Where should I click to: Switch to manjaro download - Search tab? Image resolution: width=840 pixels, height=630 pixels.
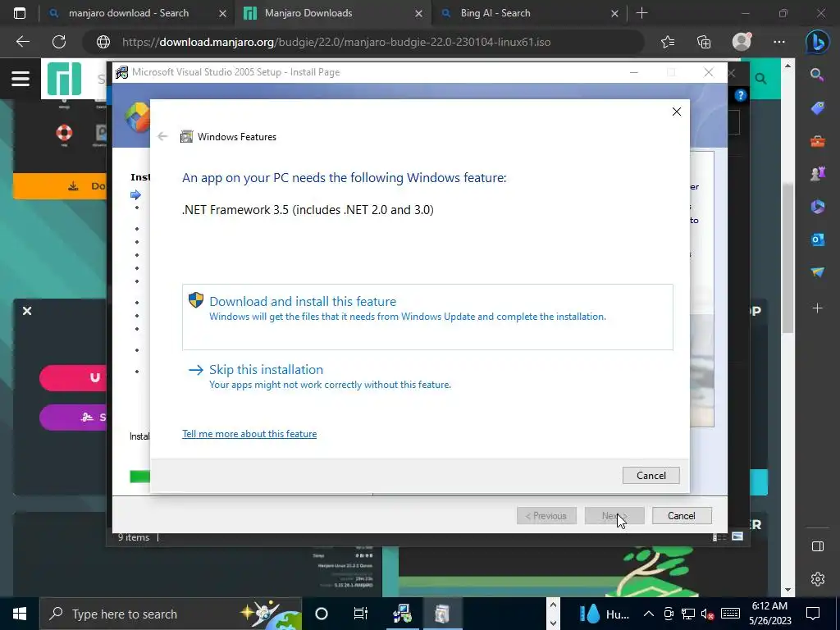(x=129, y=13)
